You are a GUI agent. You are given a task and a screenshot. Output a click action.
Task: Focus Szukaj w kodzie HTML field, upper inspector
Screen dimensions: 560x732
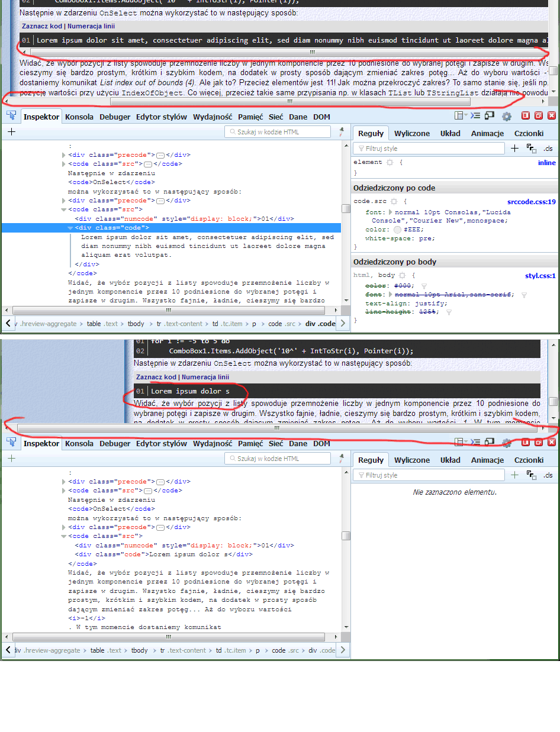coord(278,132)
